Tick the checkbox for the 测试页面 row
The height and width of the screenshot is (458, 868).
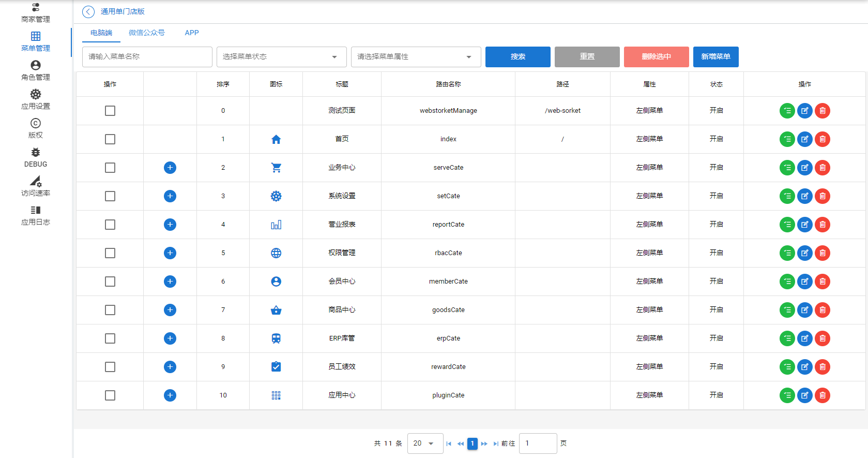110,111
